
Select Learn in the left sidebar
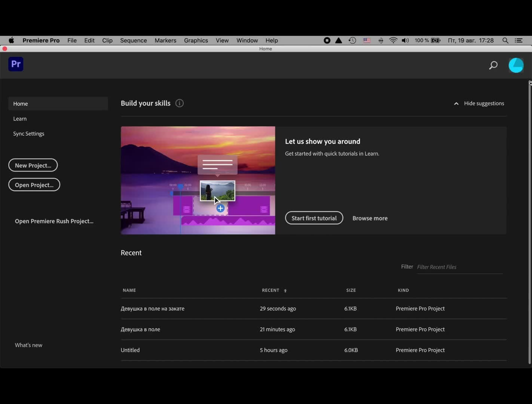click(x=20, y=119)
